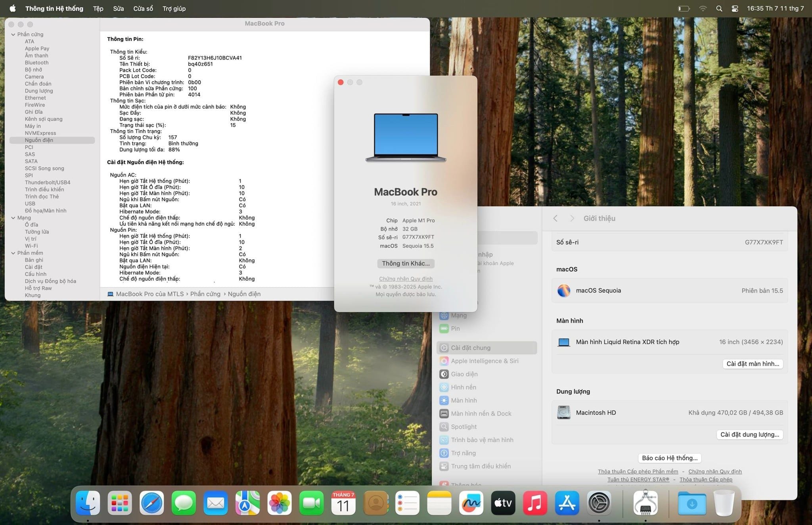Launch FaceTime from the Dock
This screenshot has width=812, height=525.
coord(311,503)
